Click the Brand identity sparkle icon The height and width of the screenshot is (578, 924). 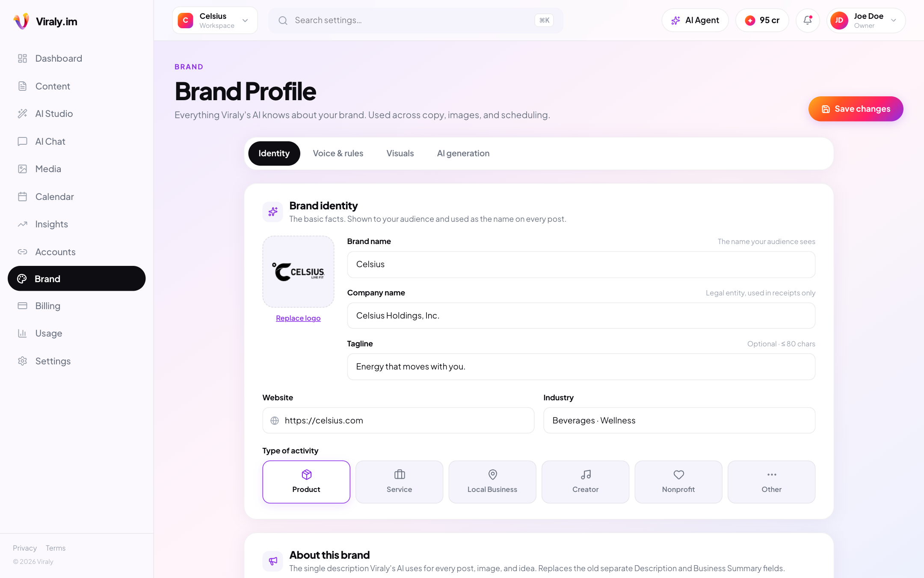pyautogui.click(x=273, y=212)
